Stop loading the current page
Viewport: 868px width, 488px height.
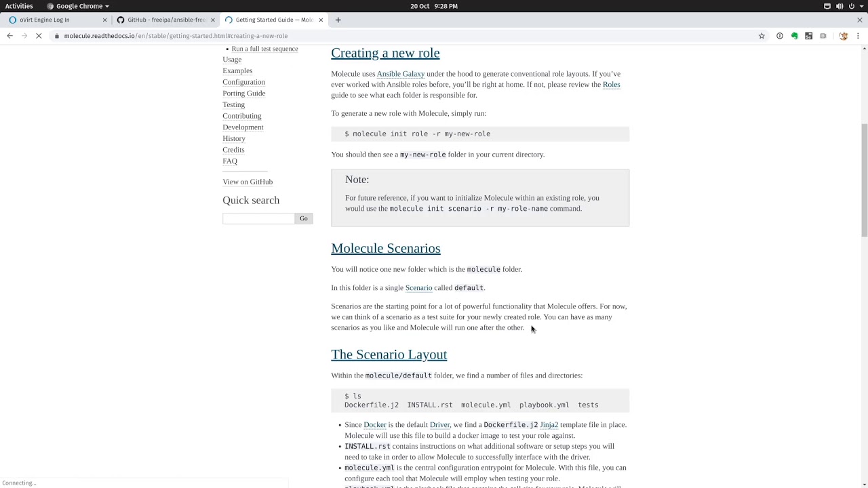39,36
